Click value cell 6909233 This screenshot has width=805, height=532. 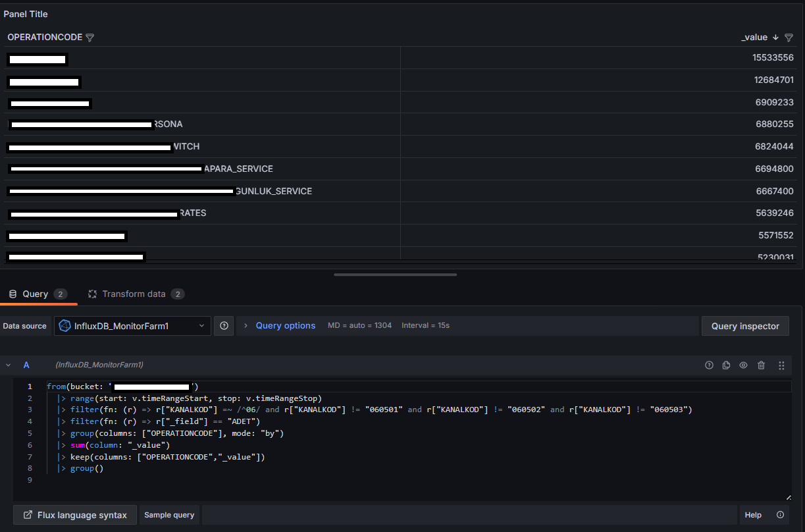(x=775, y=102)
